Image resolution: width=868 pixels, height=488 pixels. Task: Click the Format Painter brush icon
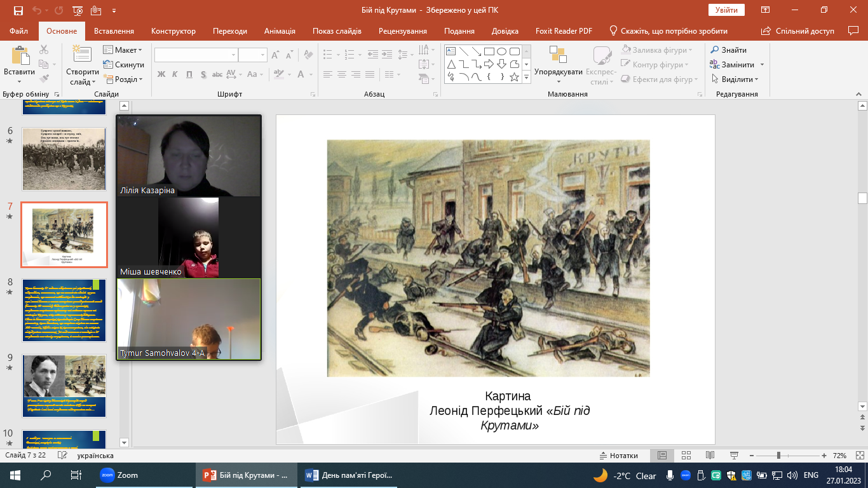(44, 79)
